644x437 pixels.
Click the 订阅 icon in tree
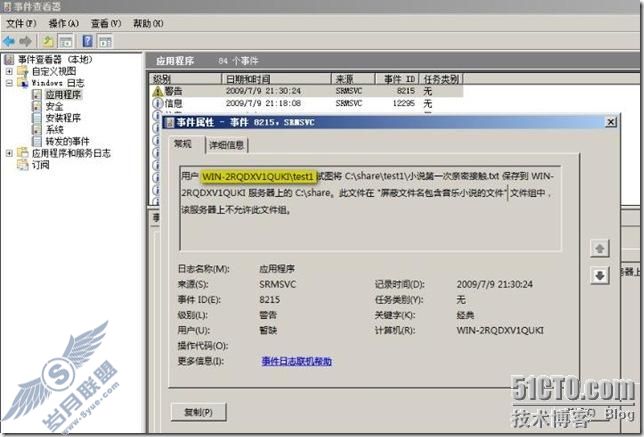23,165
